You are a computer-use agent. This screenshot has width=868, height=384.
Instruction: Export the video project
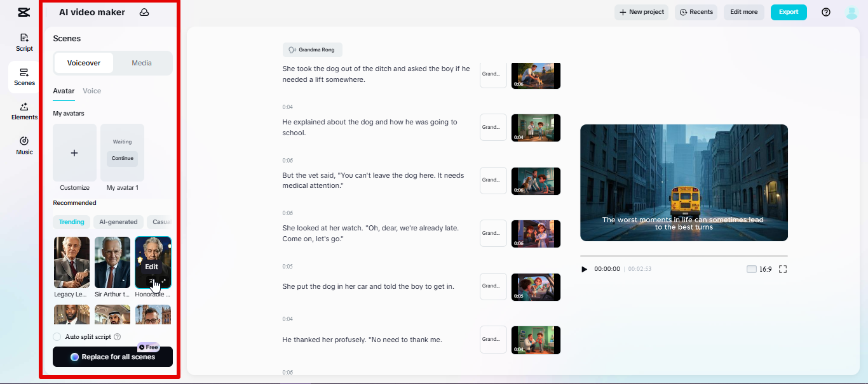pos(788,11)
